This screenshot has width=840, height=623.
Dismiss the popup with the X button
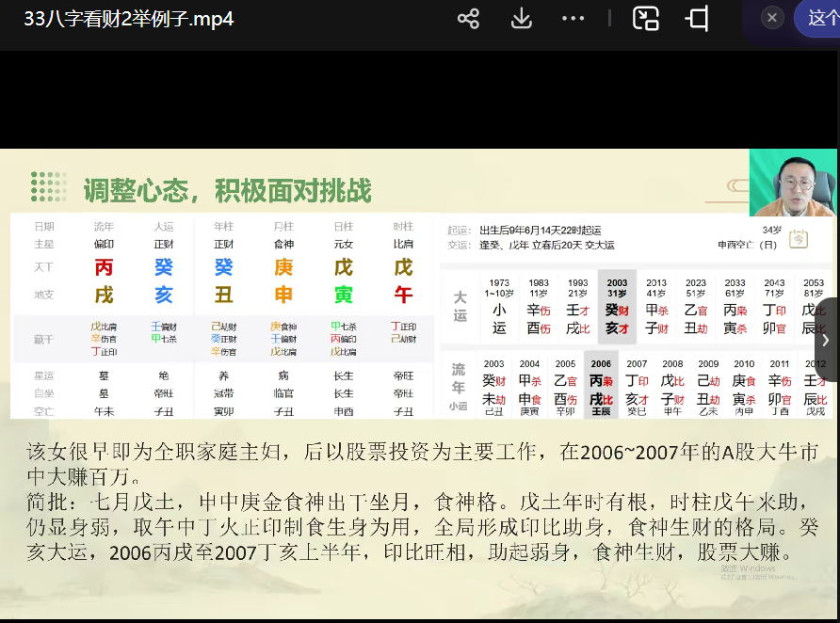click(x=772, y=18)
